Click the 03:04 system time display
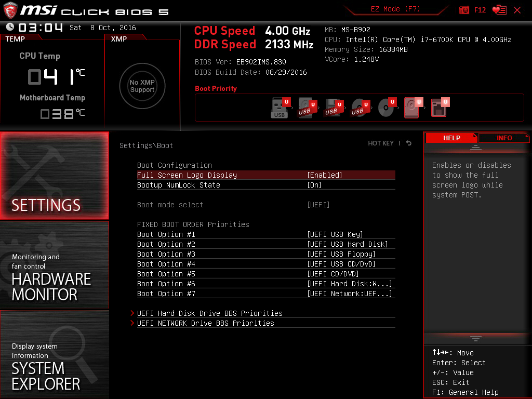Screen dimensions: 532x399 coord(41,27)
